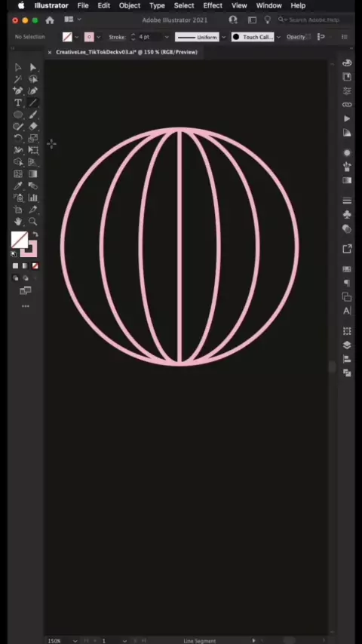The image size is (362, 644).
Task: Open the Effect menu
Action: (x=213, y=6)
